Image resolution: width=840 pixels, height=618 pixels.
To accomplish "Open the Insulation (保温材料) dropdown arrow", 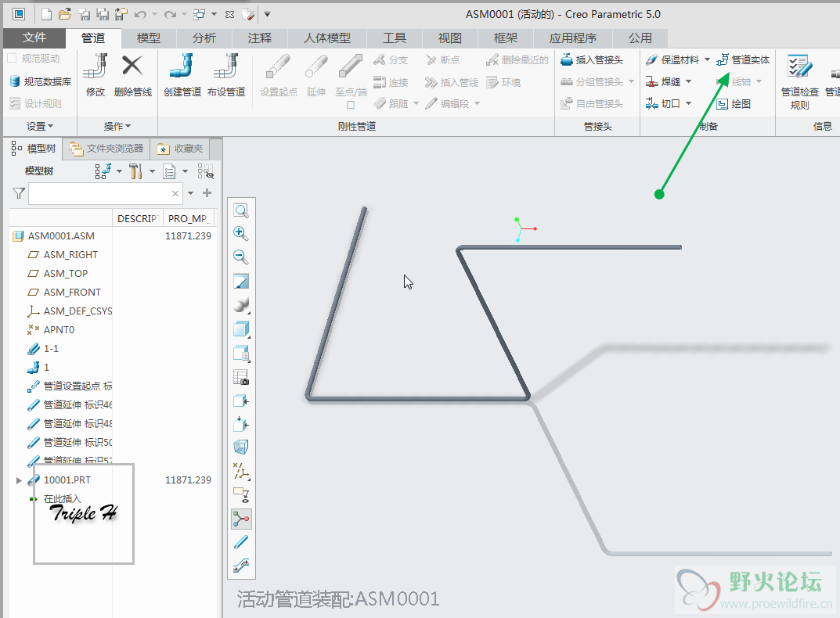I will click(707, 60).
